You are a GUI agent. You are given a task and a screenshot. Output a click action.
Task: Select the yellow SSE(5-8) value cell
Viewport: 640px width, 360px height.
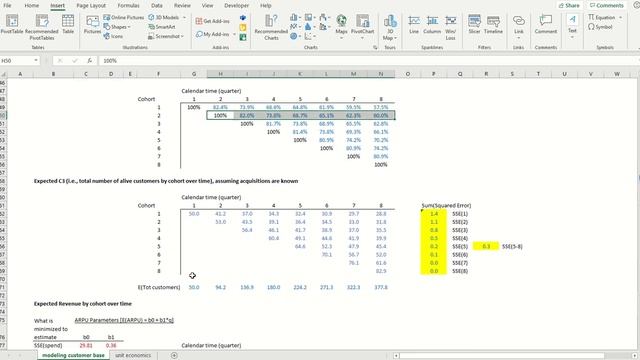pos(486,247)
